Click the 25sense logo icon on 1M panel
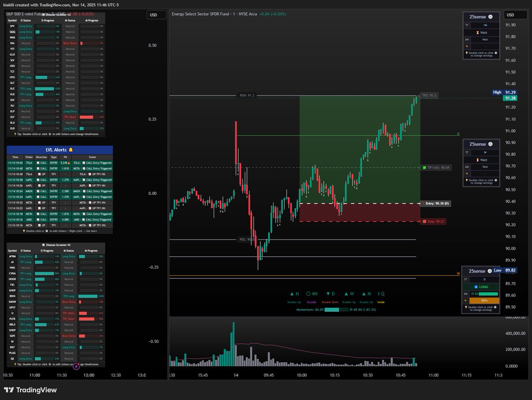 click(x=491, y=17)
